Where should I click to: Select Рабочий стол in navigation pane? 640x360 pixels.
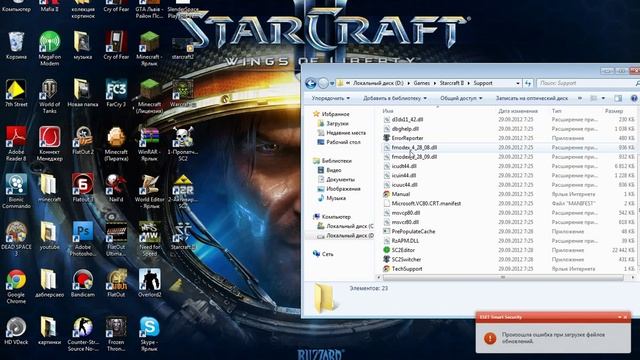(x=339, y=142)
